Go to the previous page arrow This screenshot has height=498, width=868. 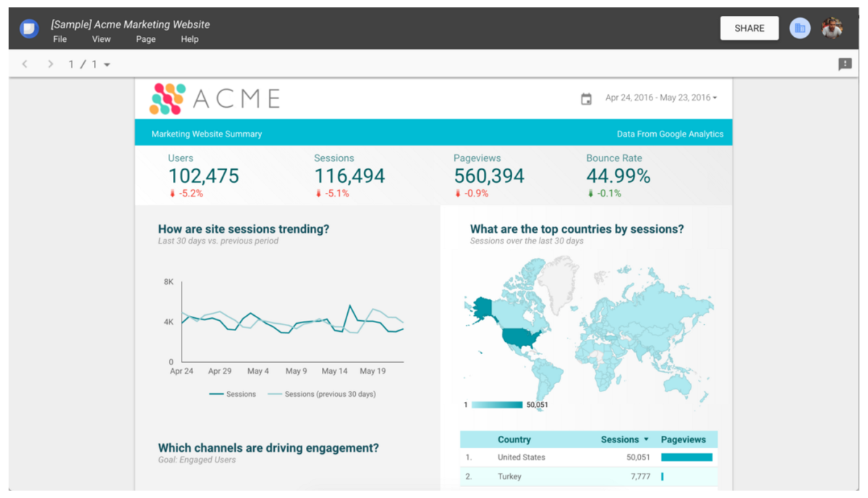(25, 64)
